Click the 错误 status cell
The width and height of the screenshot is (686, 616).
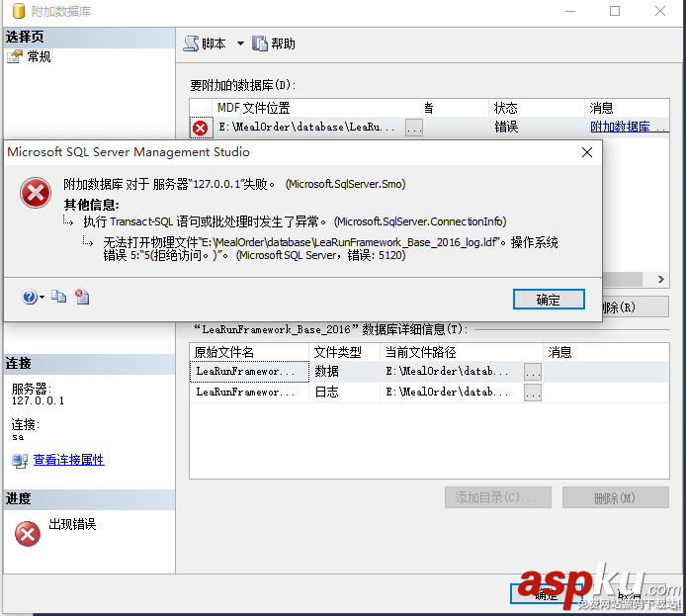536,128
